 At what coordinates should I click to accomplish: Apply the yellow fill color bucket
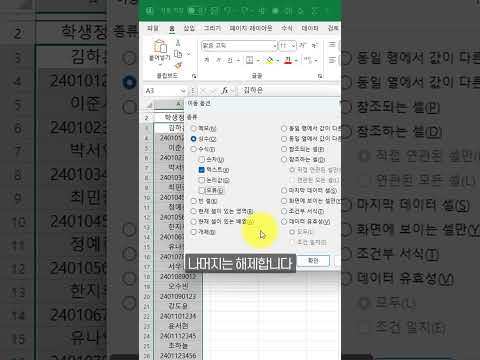[x=270, y=60]
